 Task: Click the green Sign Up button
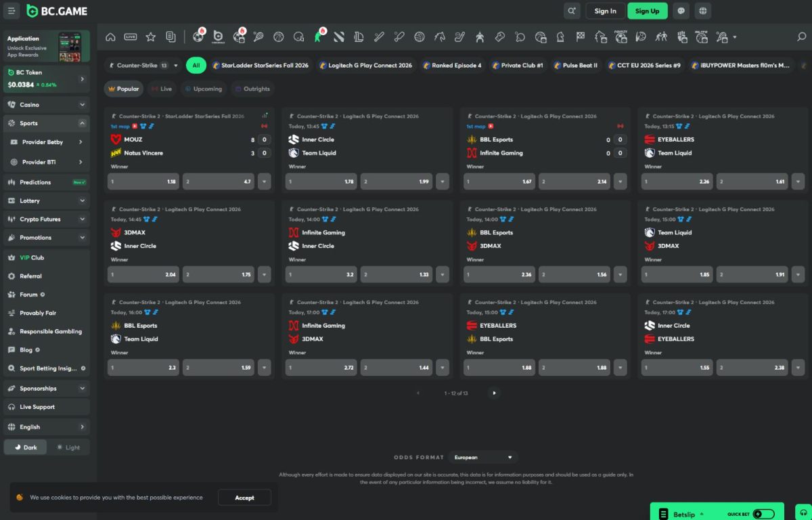coord(647,11)
